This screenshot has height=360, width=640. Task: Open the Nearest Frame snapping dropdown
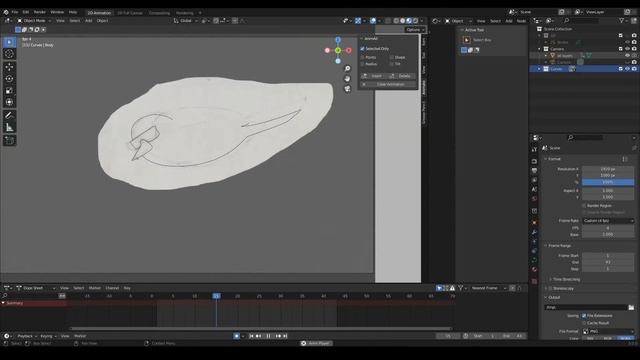[x=488, y=288]
